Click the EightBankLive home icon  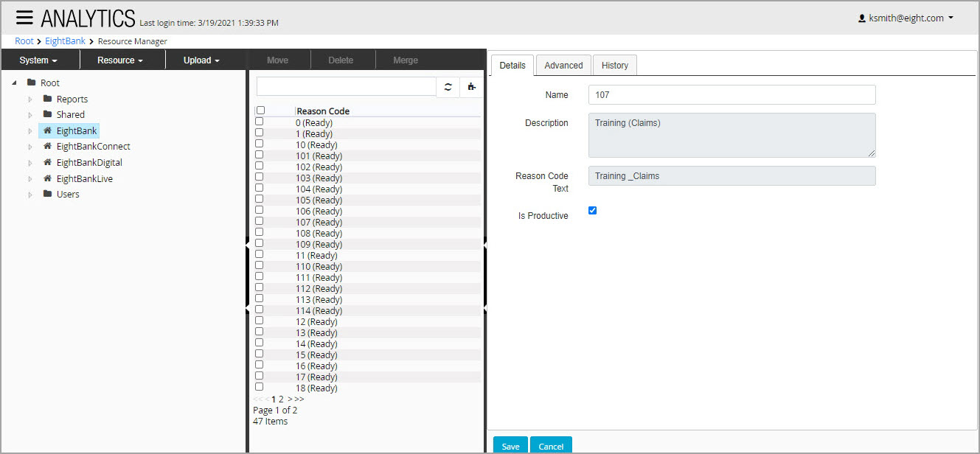47,178
